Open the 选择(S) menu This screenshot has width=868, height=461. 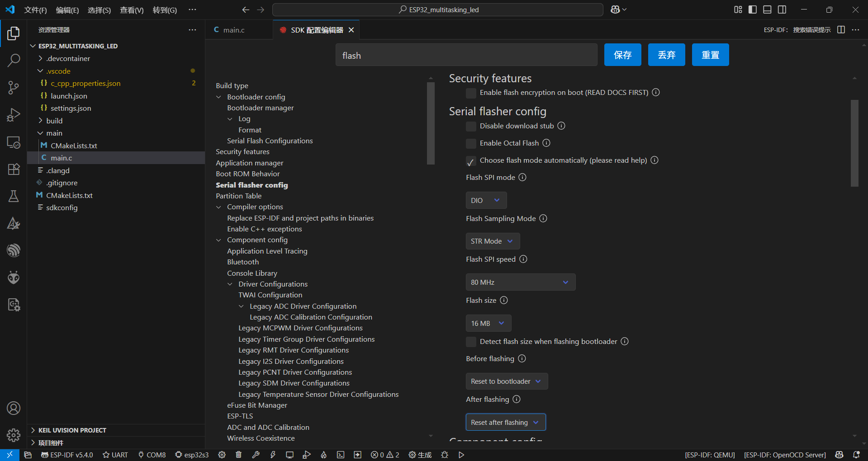tap(99, 10)
